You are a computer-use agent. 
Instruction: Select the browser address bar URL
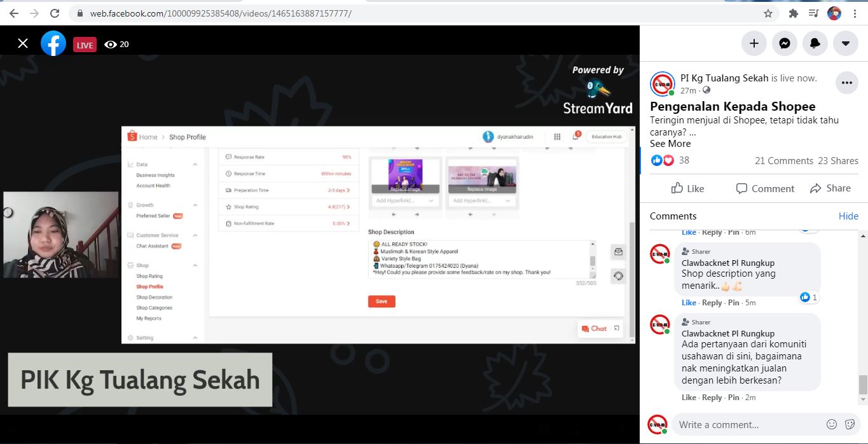221,13
